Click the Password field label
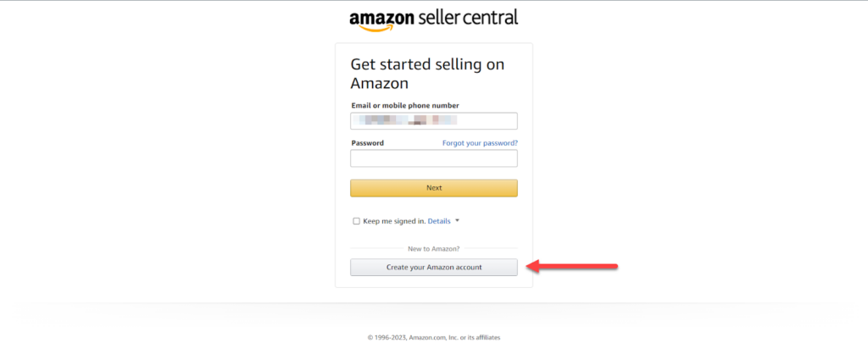 coord(368,142)
